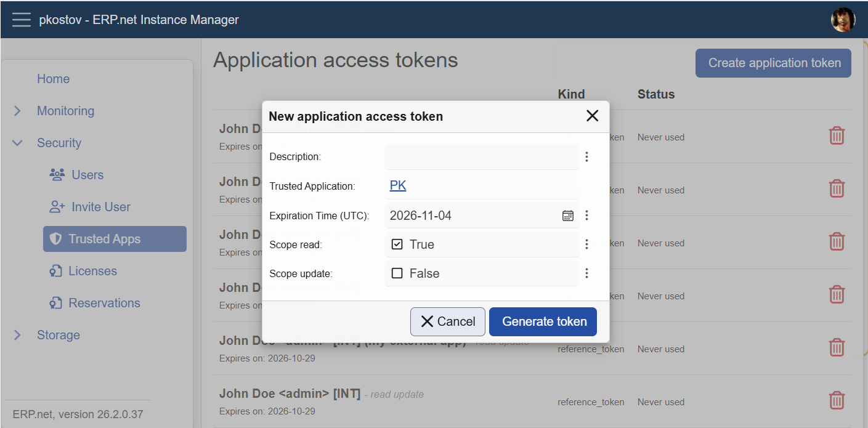Open the PK trusted application link
The image size is (868, 428).
(x=398, y=185)
